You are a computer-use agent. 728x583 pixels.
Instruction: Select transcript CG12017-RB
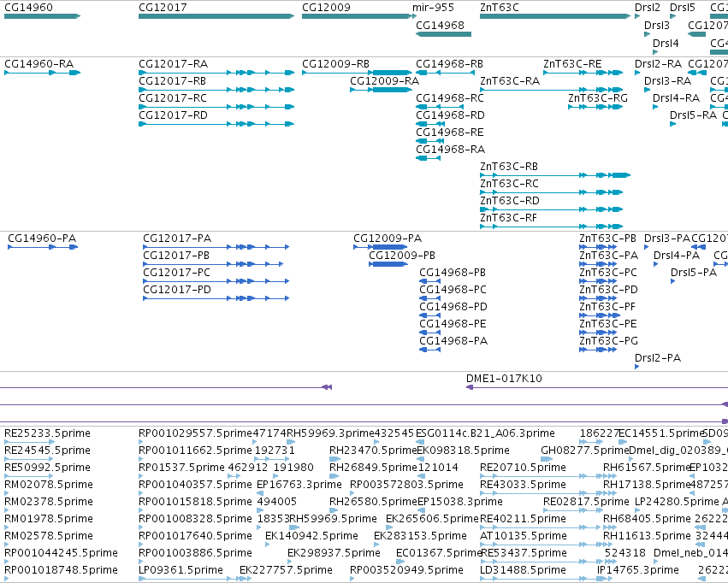[172, 80]
